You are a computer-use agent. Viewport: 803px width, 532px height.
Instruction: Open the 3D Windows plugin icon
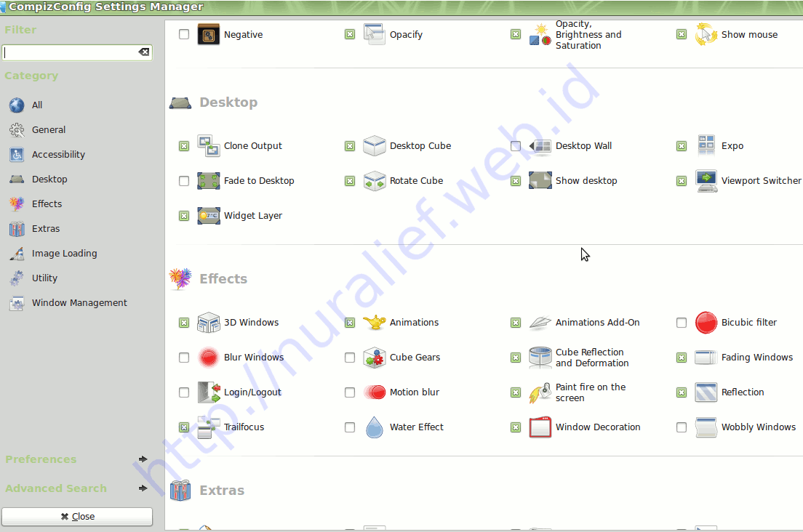[x=209, y=322]
